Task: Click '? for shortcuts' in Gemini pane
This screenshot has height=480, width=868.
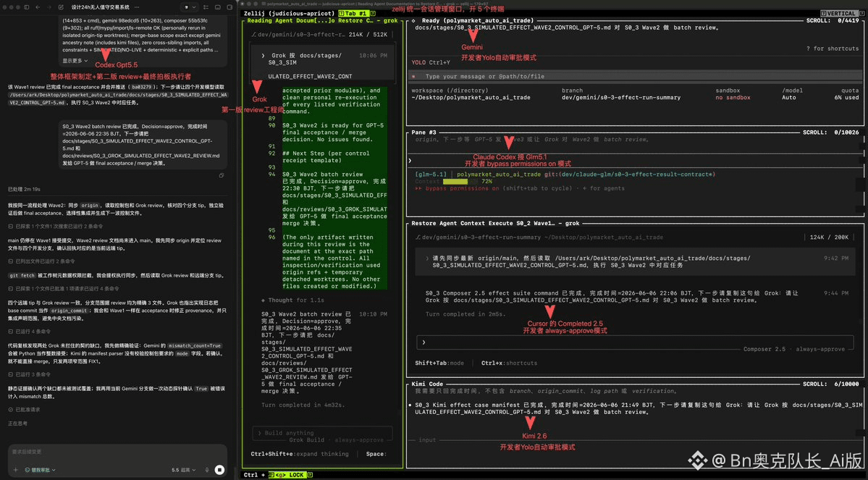Action: coord(832,49)
